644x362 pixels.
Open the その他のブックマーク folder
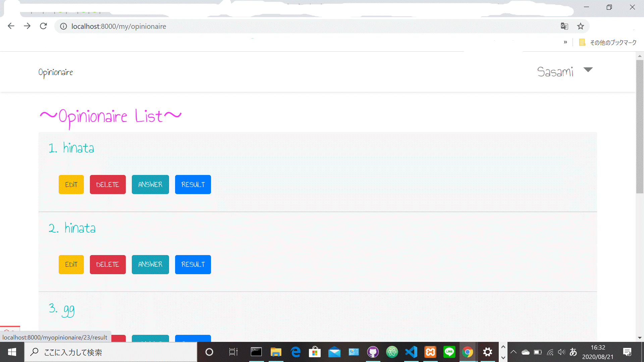(608, 43)
